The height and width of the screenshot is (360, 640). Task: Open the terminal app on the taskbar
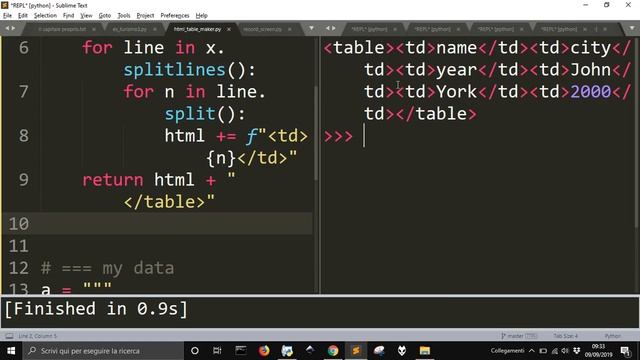241,351
